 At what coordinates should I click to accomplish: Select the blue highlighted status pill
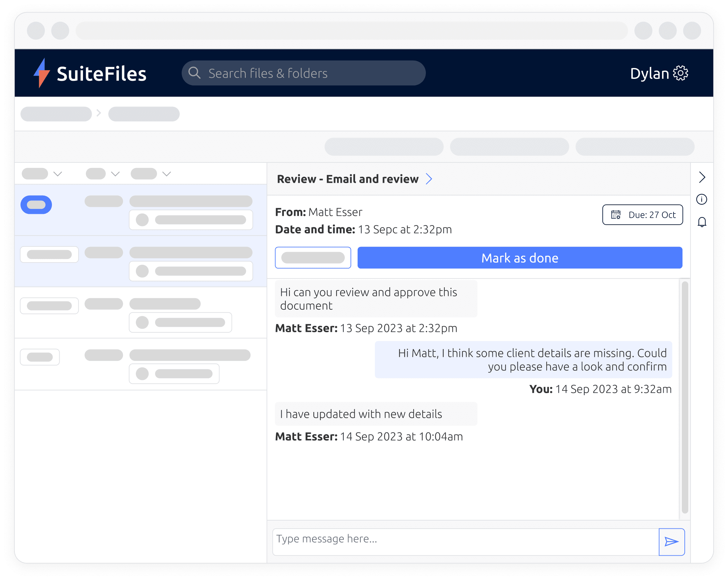[36, 205]
